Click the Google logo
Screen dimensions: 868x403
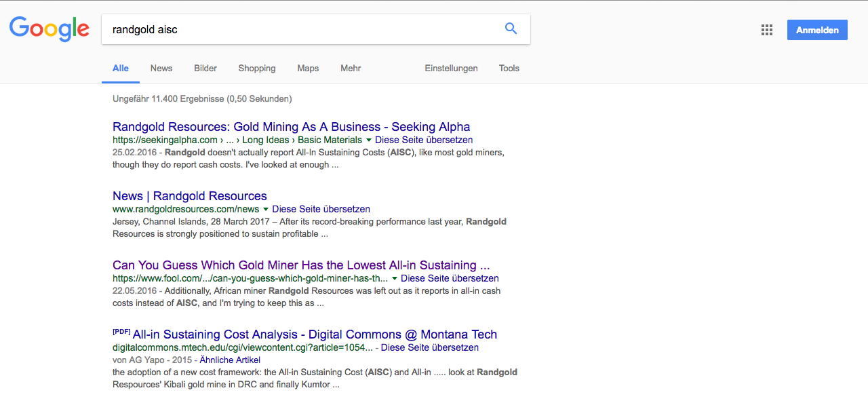click(x=49, y=28)
